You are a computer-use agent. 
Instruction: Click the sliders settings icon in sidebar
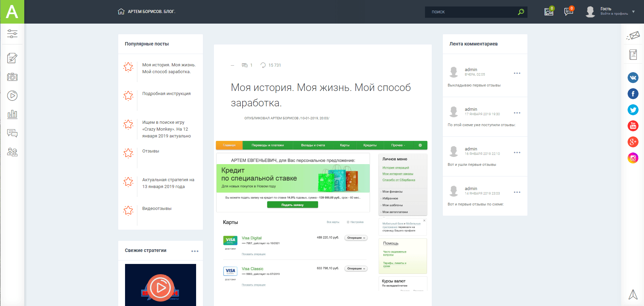12,34
